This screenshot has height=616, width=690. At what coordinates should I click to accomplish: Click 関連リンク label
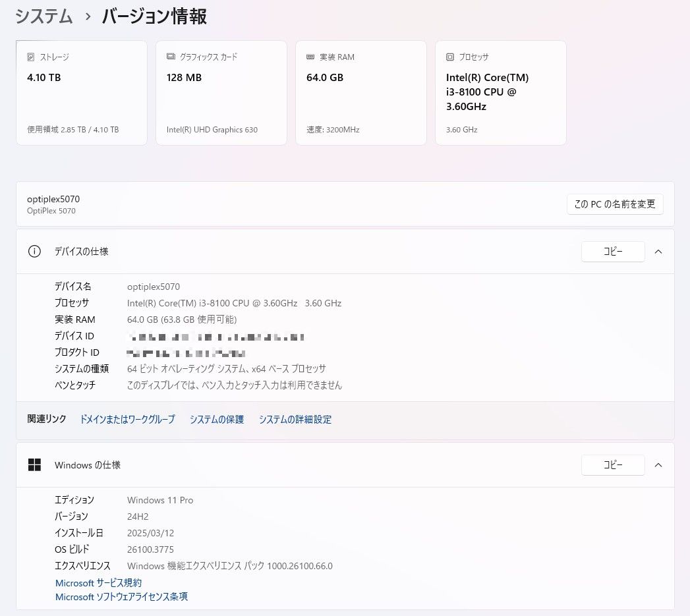click(47, 419)
